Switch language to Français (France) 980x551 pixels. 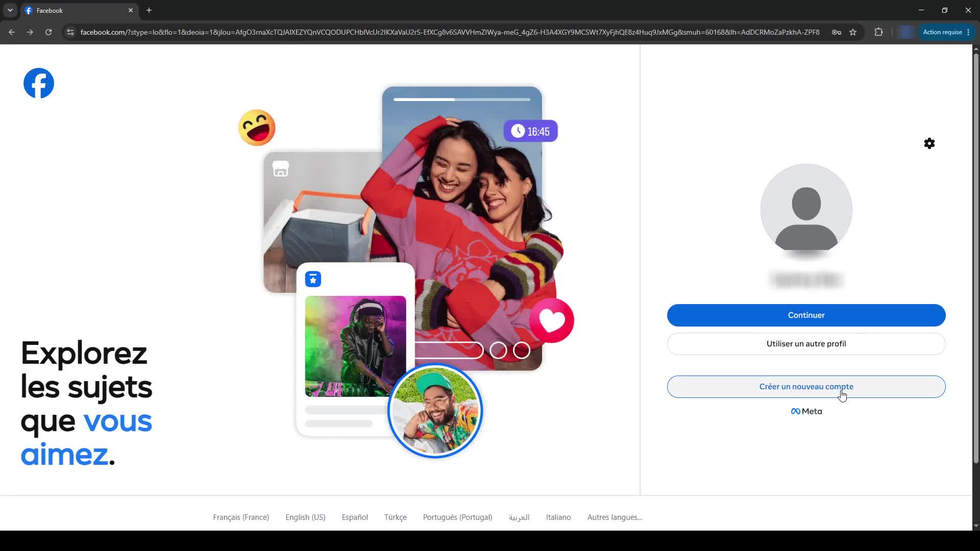pyautogui.click(x=241, y=517)
